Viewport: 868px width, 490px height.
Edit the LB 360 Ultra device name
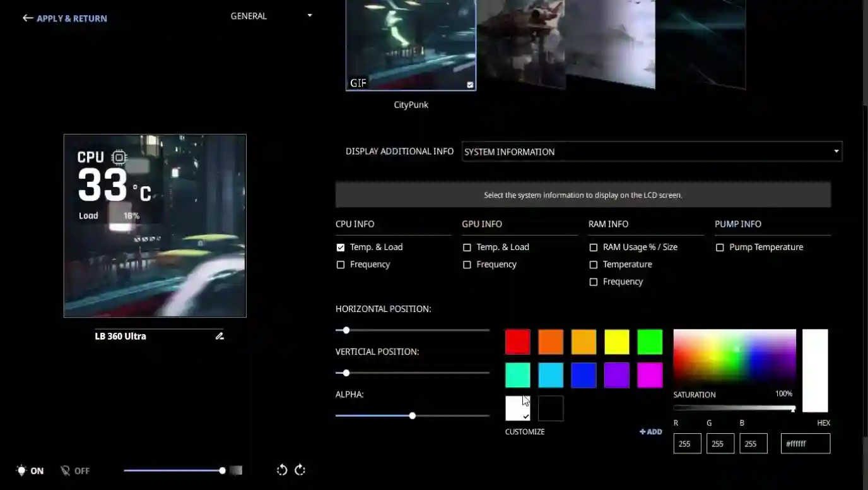[x=220, y=336]
